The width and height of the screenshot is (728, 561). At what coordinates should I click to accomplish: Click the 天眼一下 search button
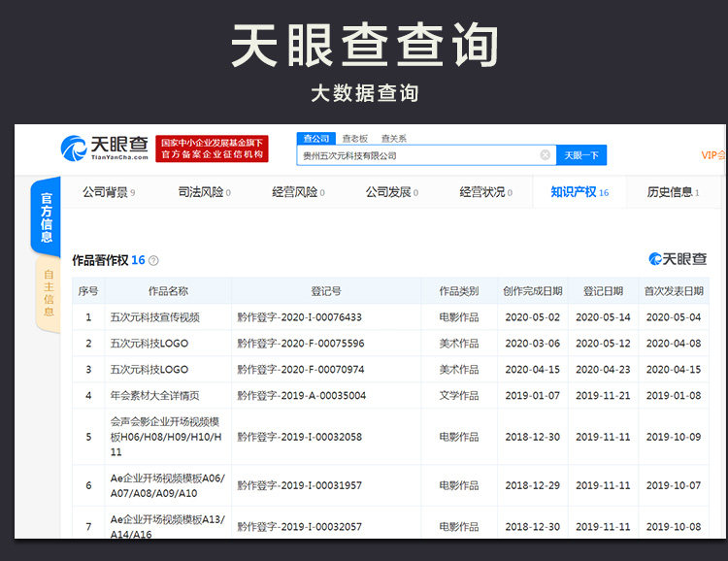pyautogui.click(x=581, y=155)
